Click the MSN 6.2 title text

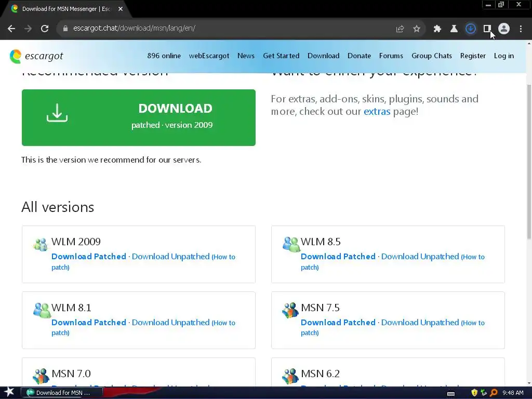(x=320, y=374)
